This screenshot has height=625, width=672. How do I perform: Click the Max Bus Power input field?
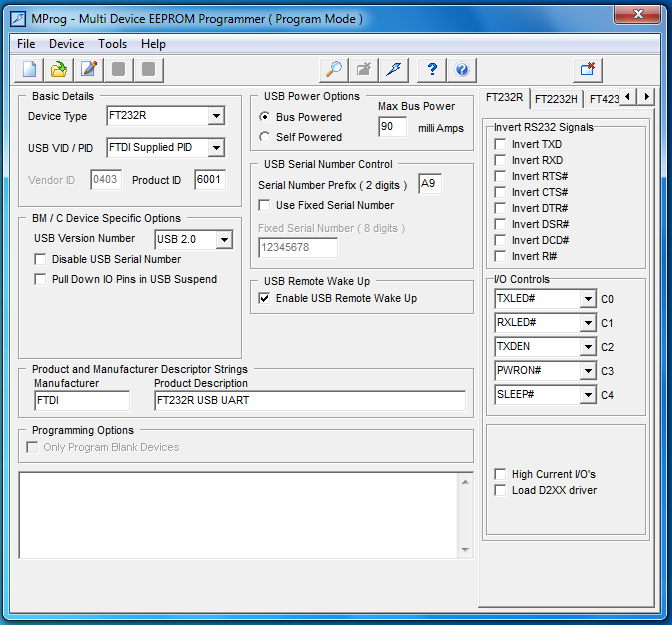[x=393, y=126]
